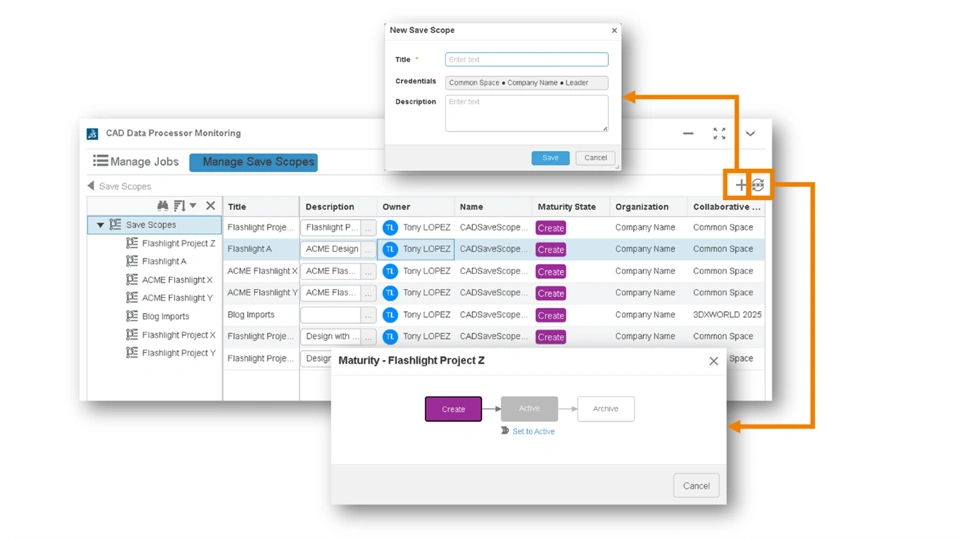Sort by the Title column header
960x539 pixels.
click(x=237, y=207)
